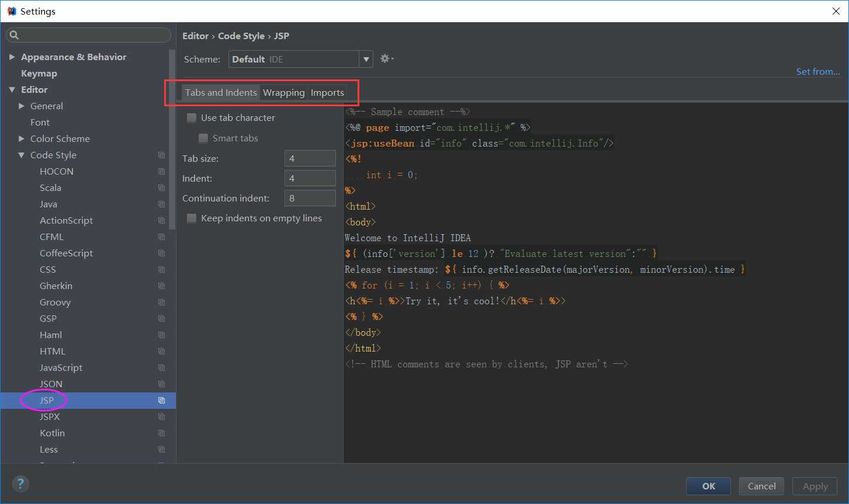
Task: Select HOCON code style
Action: pos(57,172)
